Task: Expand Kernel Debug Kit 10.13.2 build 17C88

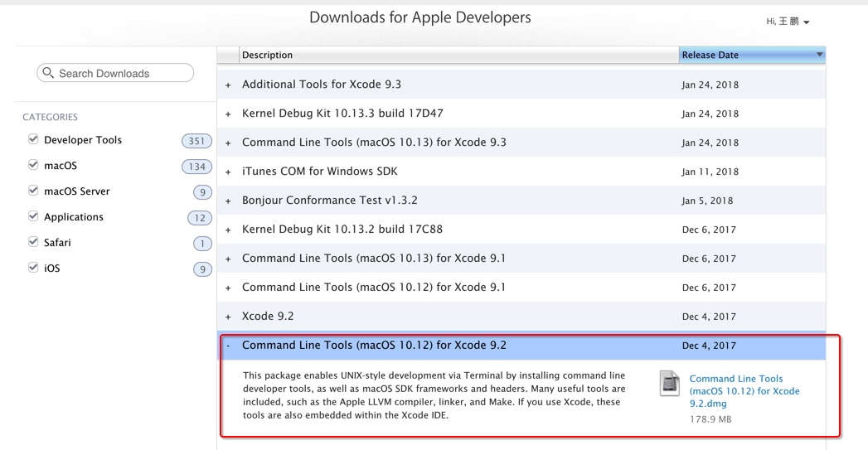Action: coord(228,230)
